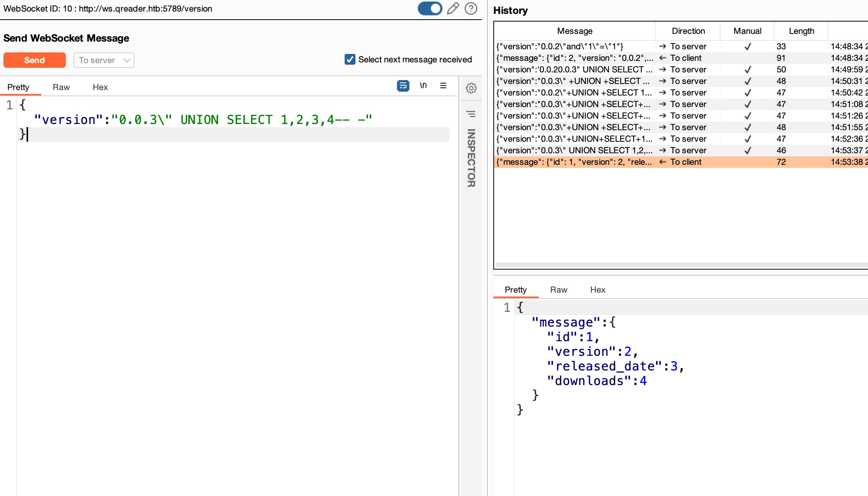Expand the vertical INSPECTOR panel label
The width and height of the screenshot is (868, 496).
[471, 158]
